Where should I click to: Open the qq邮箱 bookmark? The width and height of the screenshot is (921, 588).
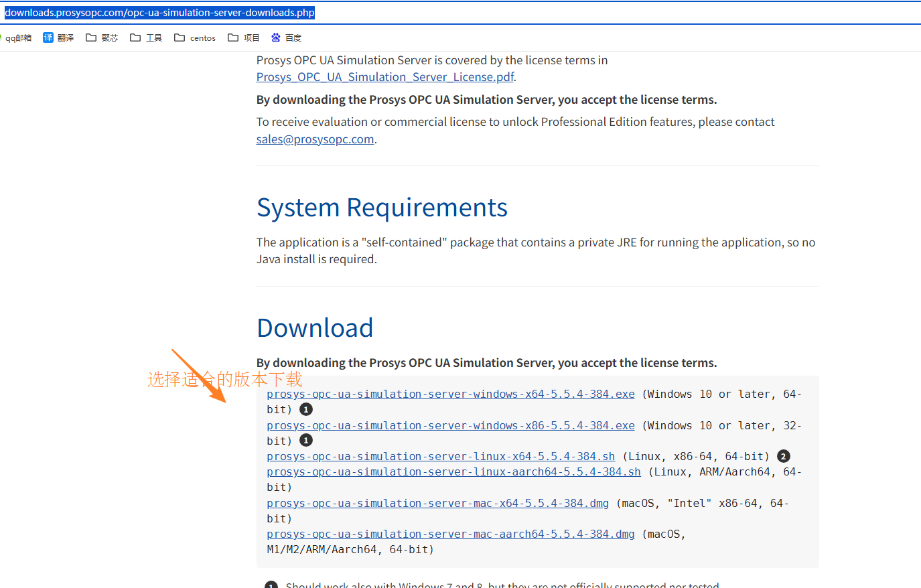pos(16,38)
